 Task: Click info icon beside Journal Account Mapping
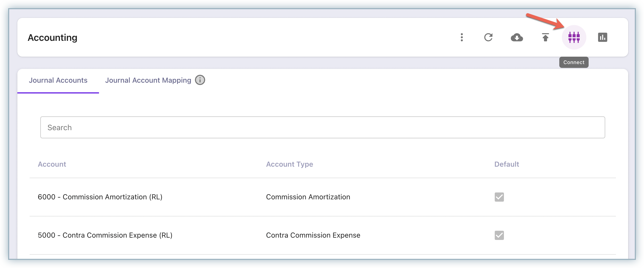(x=200, y=80)
